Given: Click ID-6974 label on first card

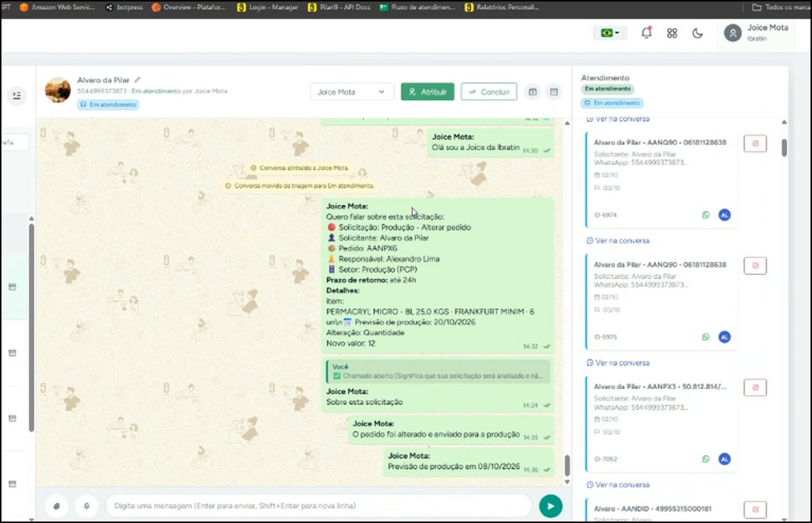Looking at the screenshot, I should coord(605,215).
